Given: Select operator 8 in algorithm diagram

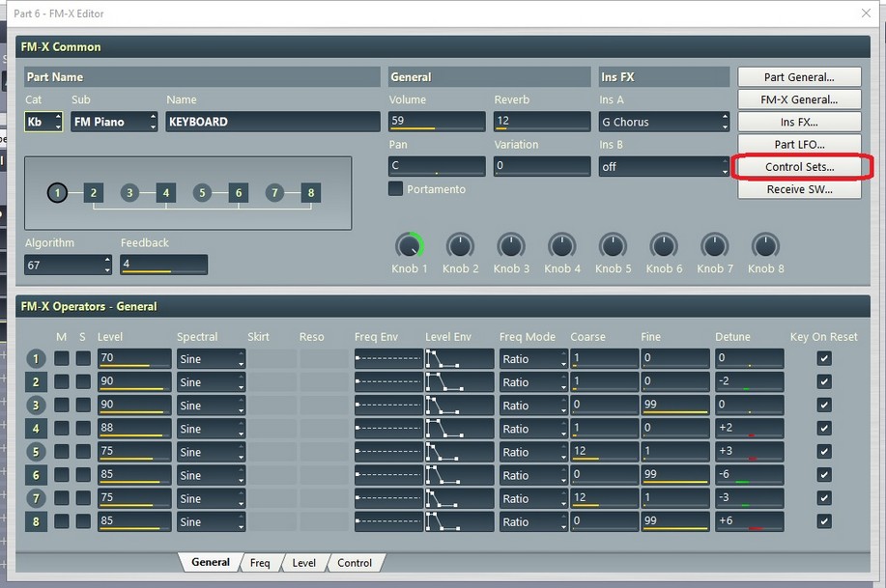Looking at the screenshot, I should [x=311, y=192].
